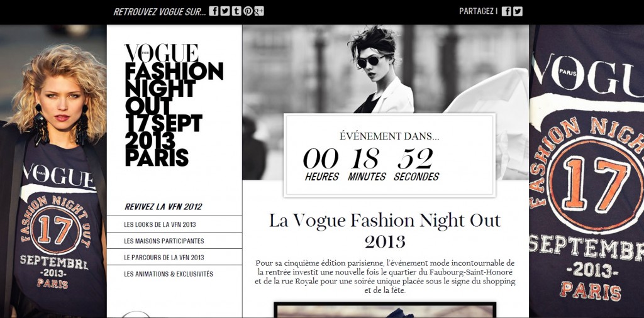This screenshot has width=644, height=318.
Task: Open Vogue's Twitter page icon
Action: 225,11
